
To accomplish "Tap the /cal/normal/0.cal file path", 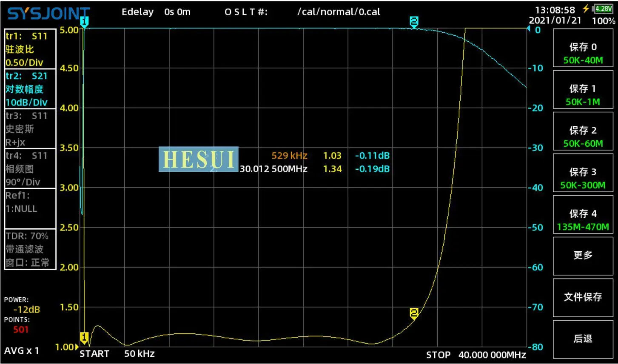I will coord(339,12).
